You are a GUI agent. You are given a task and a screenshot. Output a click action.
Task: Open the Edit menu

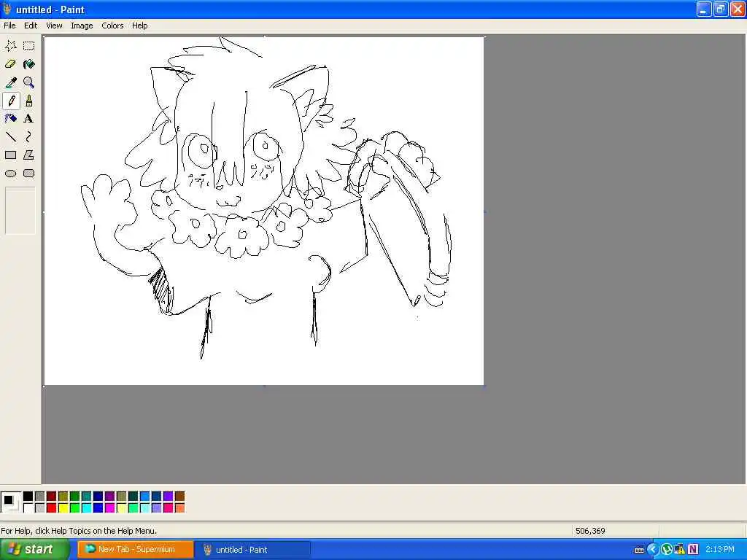[x=31, y=26]
